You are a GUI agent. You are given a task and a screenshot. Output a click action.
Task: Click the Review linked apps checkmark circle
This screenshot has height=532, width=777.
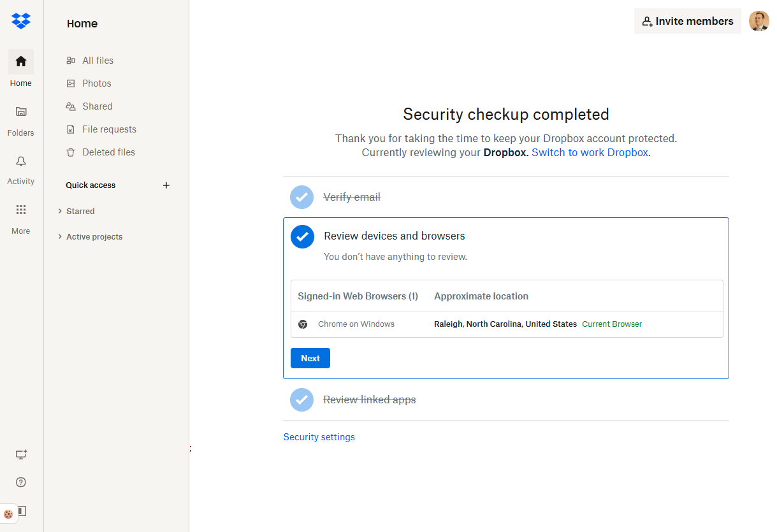coord(301,400)
